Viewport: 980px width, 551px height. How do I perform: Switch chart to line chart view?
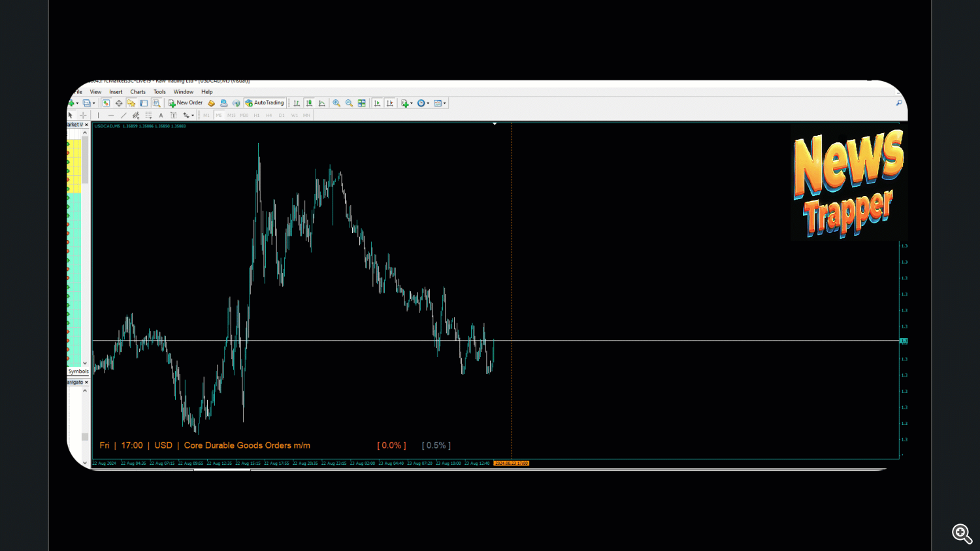321,103
